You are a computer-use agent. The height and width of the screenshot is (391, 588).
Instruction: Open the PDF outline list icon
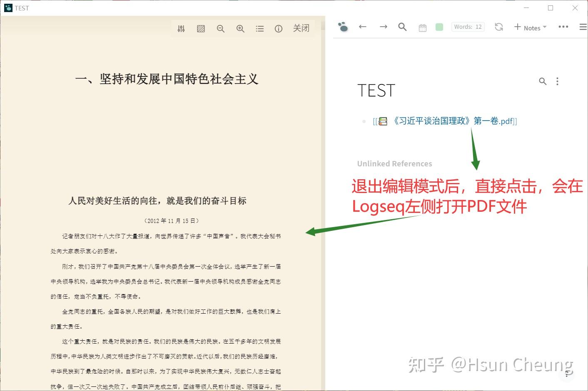tap(260, 28)
